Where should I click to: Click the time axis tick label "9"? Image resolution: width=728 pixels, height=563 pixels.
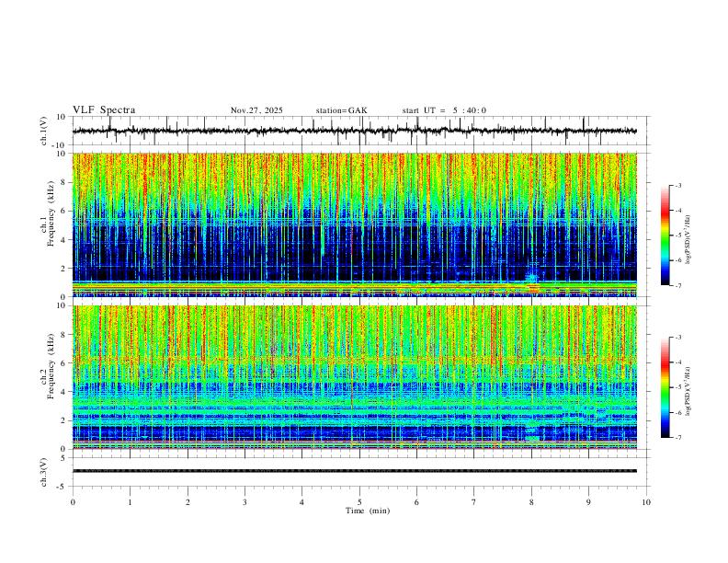588,502
